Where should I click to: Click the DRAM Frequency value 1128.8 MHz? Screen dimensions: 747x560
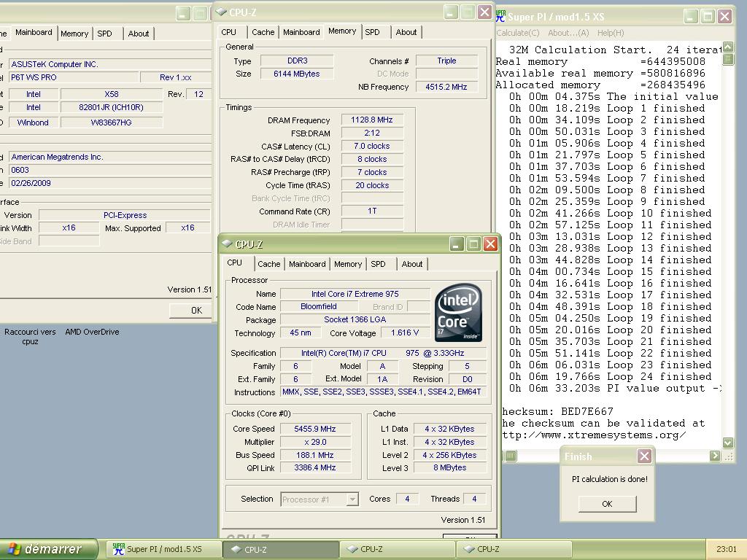pos(372,120)
